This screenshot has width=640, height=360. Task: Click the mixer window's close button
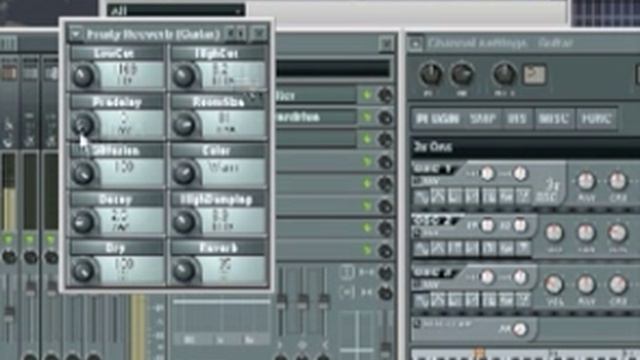click(386, 43)
